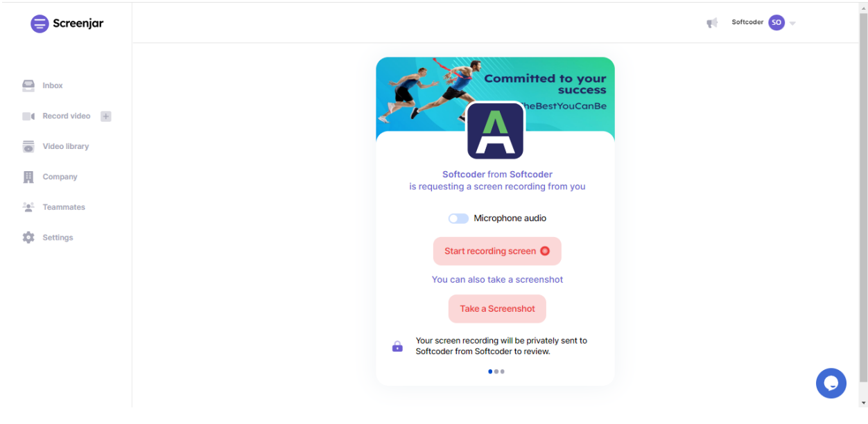The image size is (868, 424).
Task: Click the announcements megaphone icon
Action: coord(712,23)
